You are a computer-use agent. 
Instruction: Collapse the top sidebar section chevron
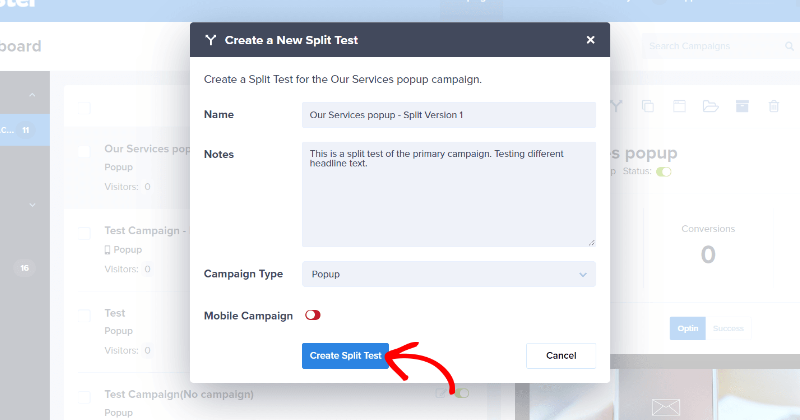pyautogui.click(x=31, y=95)
